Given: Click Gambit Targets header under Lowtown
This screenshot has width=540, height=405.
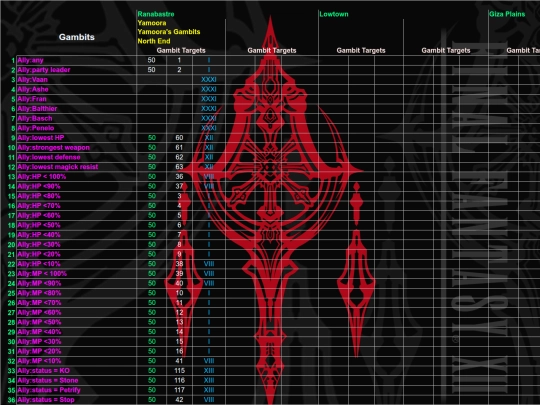Looking at the screenshot, I should click(x=361, y=50).
